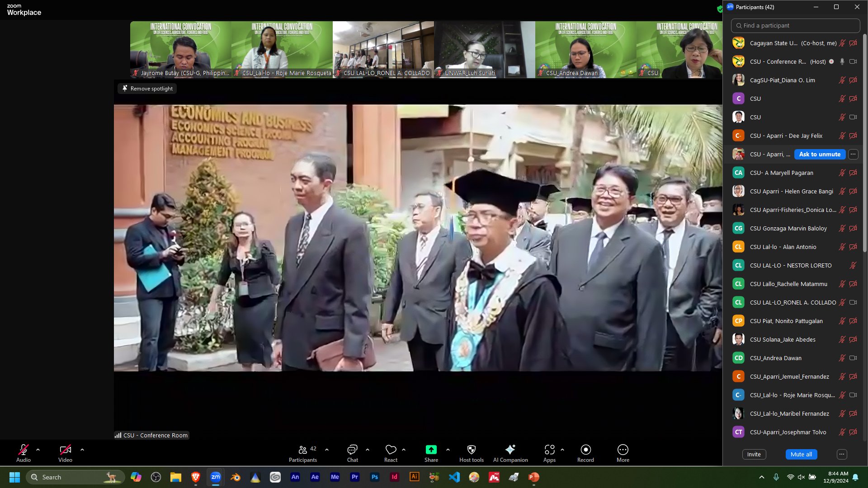868x488 pixels.
Task: Expand the audio settings arrow
Action: point(38,450)
